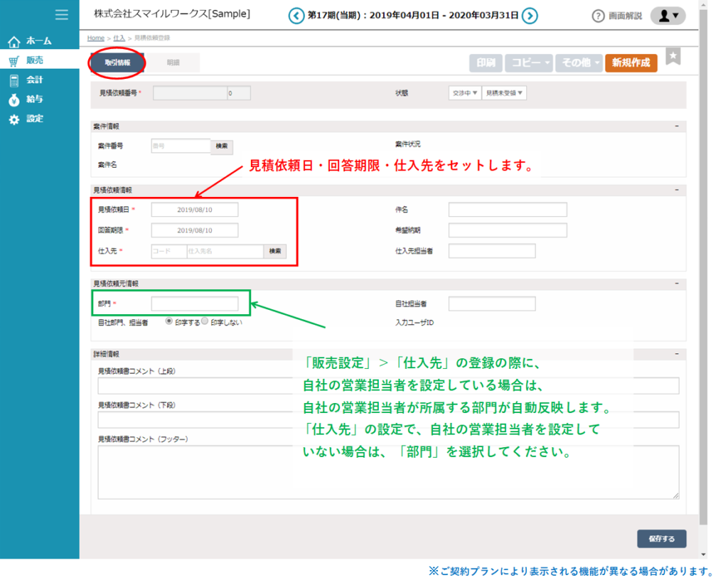Open 設定 in the sidebar
The height and width of the screenshot is (585, 728).
tap(35, 119)
